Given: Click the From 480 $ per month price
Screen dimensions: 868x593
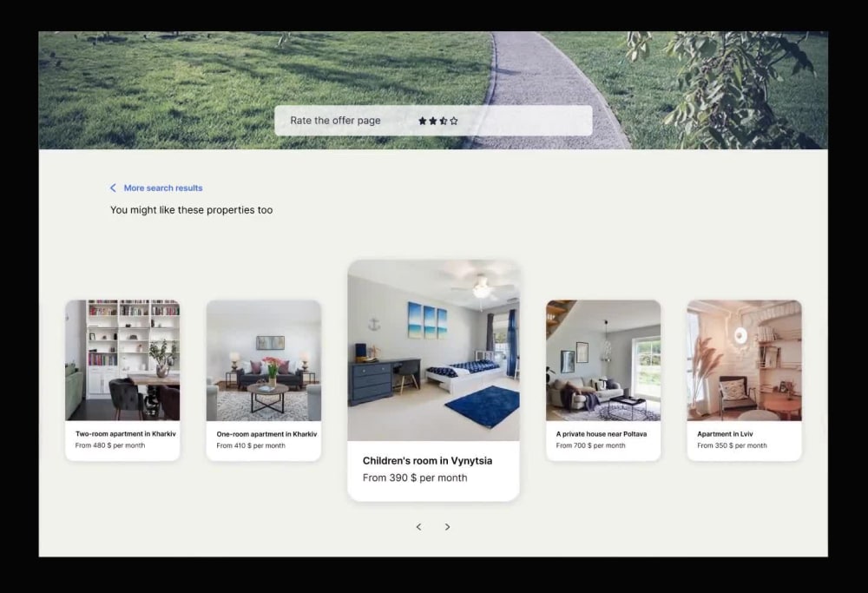Looking at the screenshot, I should (110, 445).
